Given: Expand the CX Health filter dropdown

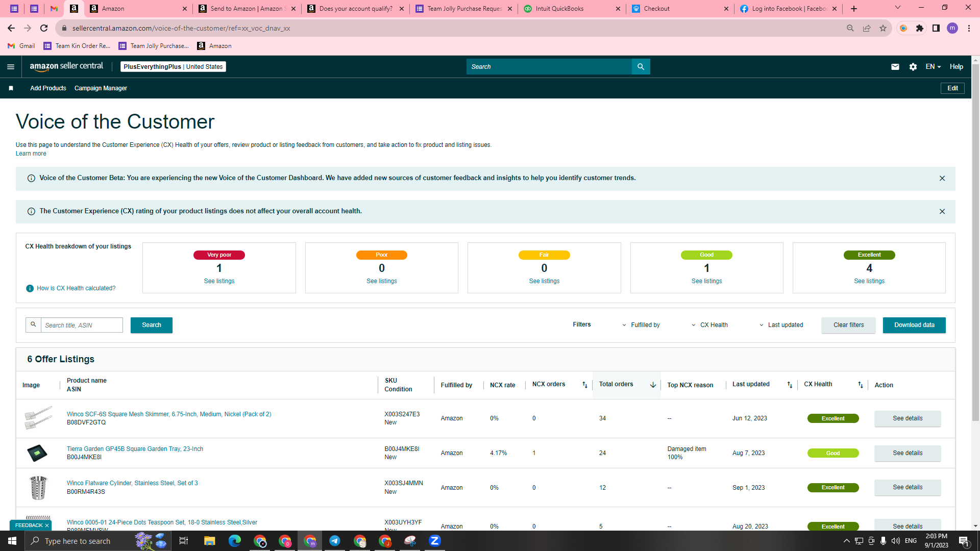Looking at the screenshot, I should tap(709, 325).
